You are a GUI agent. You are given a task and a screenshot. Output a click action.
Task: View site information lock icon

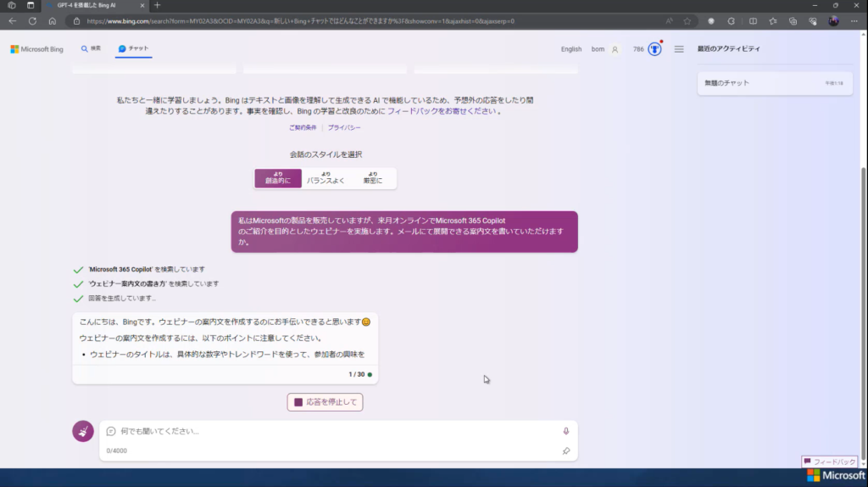point(76,21)
